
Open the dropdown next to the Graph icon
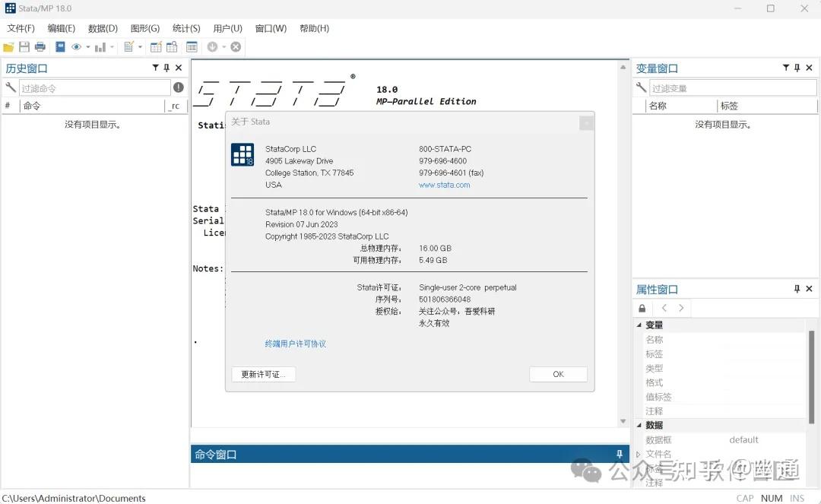click(111, 46)
